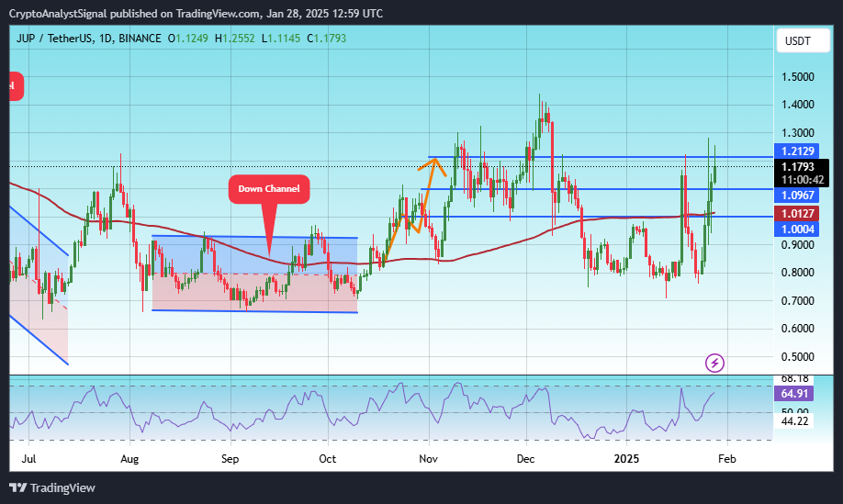Click the Jul label on time axis
This screenshot has height=504, width=843.
(29, 459)
